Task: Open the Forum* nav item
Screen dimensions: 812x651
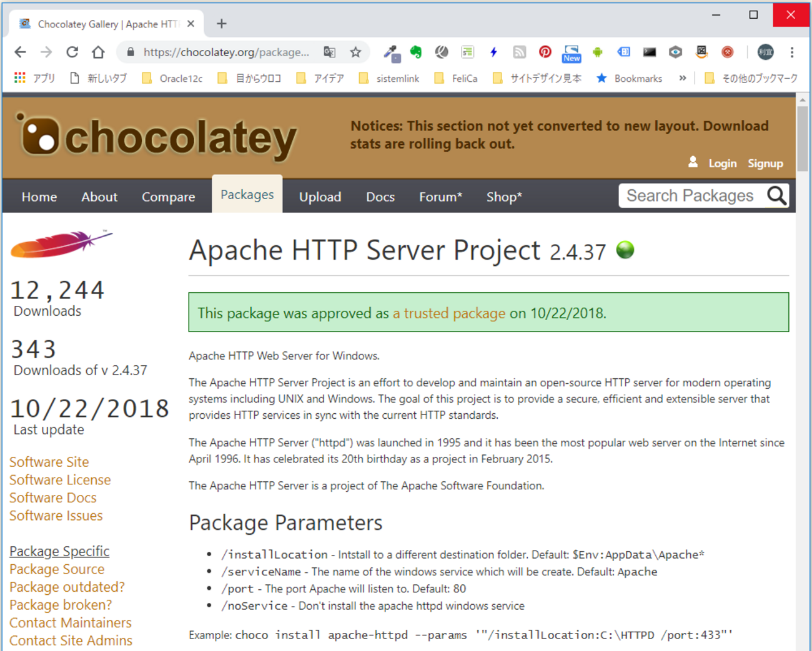Action: pos(441,197)
